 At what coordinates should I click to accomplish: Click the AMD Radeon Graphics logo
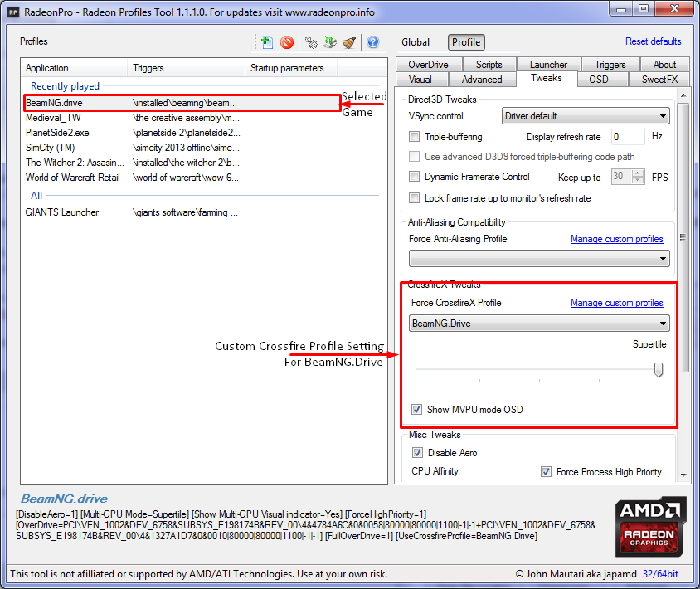coord(650,527)
